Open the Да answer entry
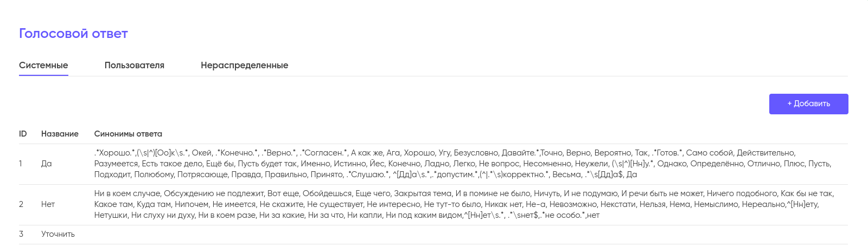The image size is (868, 246). click(47, 164)
